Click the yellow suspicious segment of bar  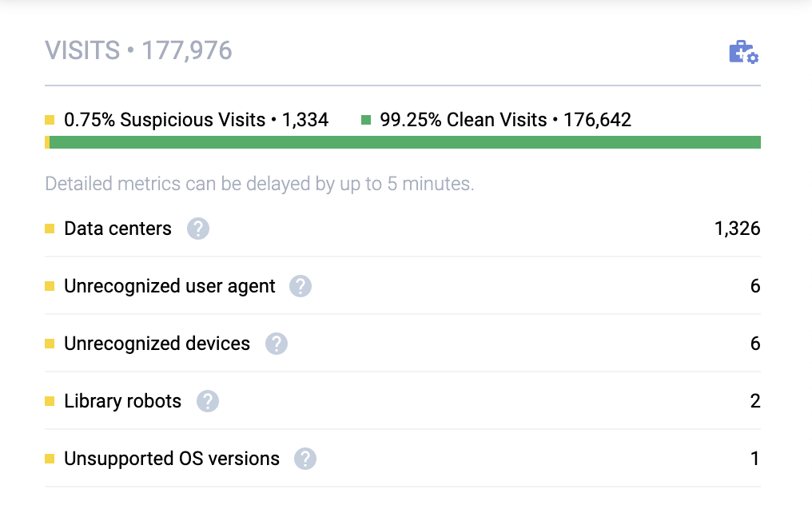click(x=47, y=142)
